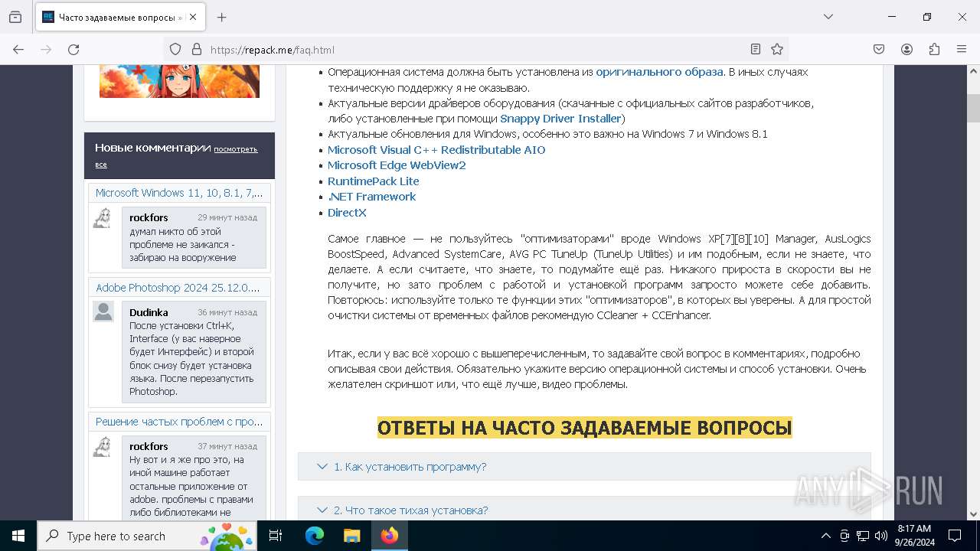Click the scrollbar down arrow
This screenshot has width=980, height=551.
[x=974, y=514]
